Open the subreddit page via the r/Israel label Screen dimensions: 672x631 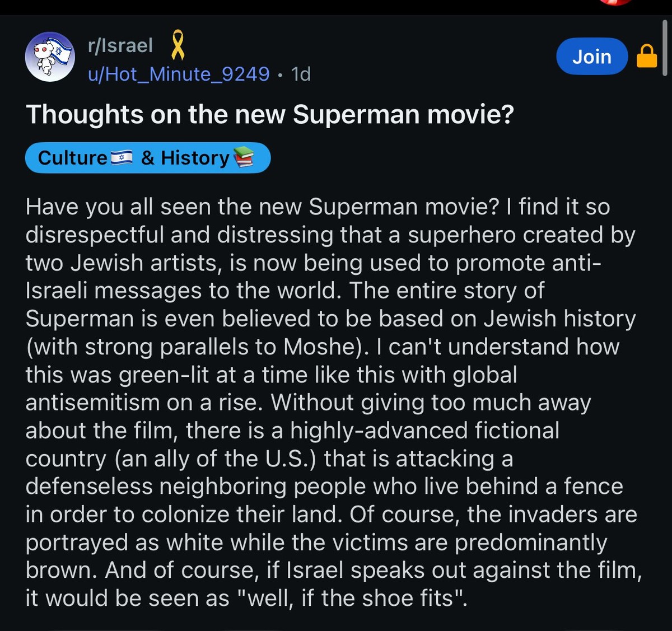(119, 45)
